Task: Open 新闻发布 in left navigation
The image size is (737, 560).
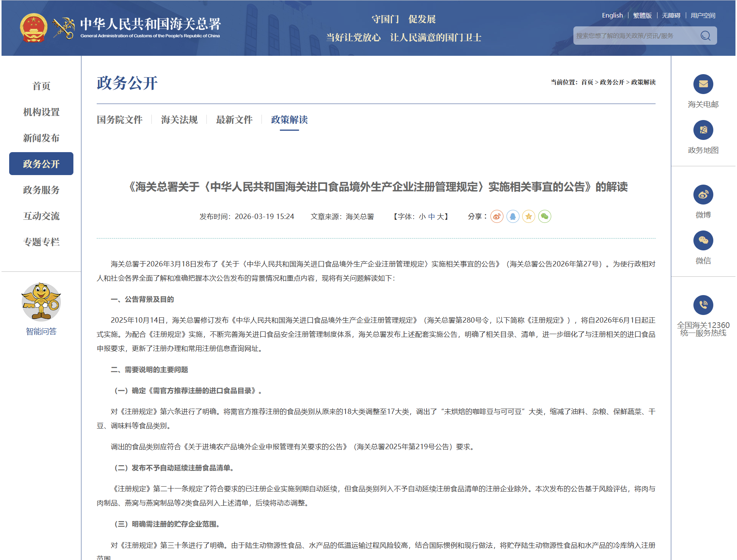Action: tap(41, 138)
